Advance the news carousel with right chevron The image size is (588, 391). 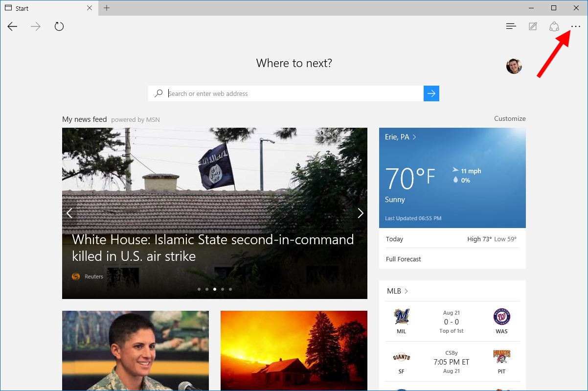[x=361, y=213]
